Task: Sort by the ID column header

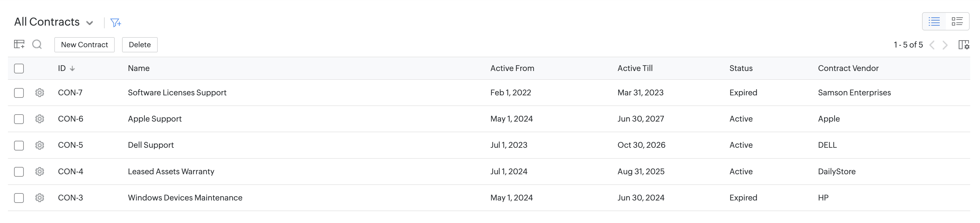Action: (x=62, y=68)
